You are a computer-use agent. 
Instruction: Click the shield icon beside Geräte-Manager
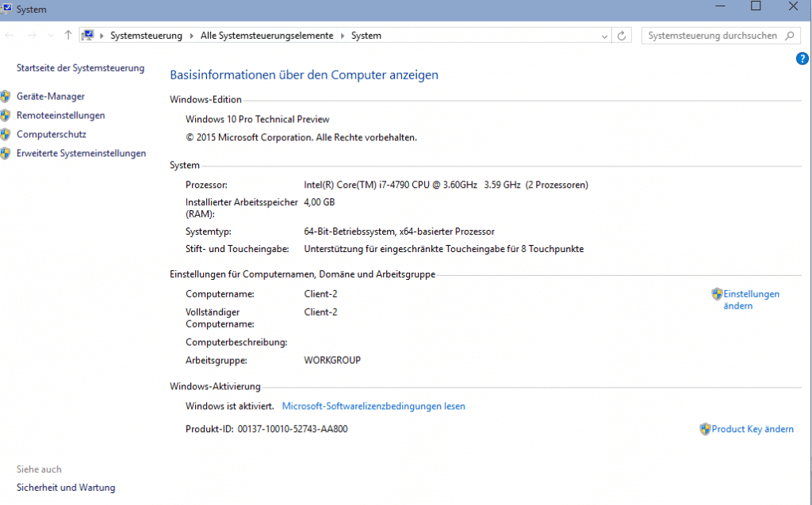pos(6,97)
